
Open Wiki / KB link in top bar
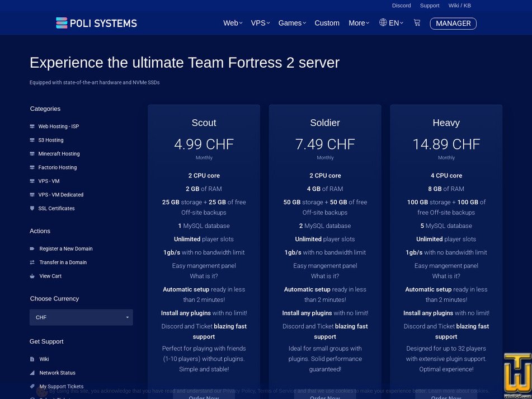pos(459,6)
